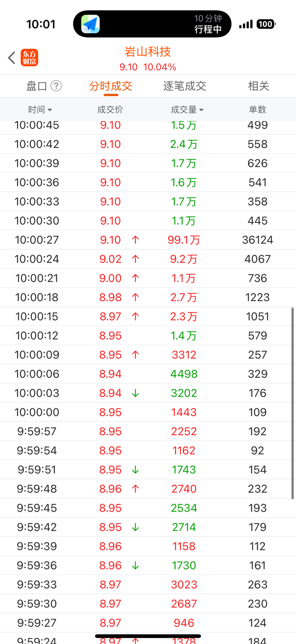This screenshot has height=644, width=296.
Task: Tap the green down arrow at 10:00:03
Action: (x=135, y=393)
